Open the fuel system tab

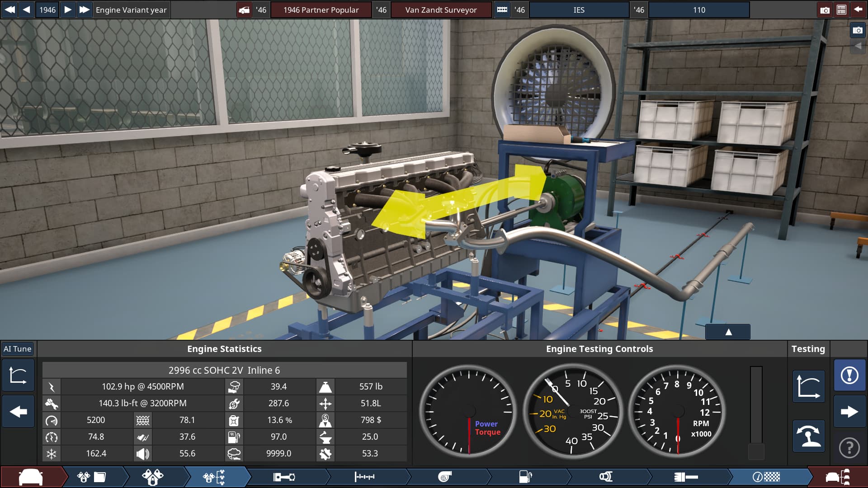click(x=525, y=477)
